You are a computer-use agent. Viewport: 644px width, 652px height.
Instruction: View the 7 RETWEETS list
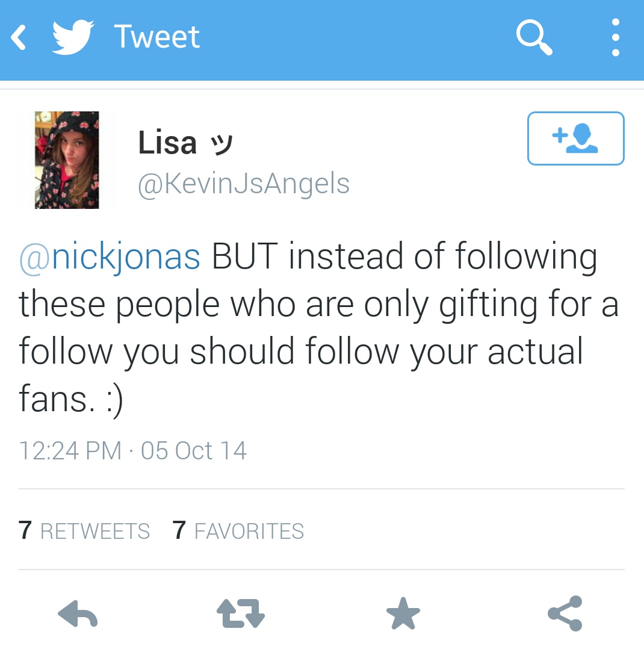tap(84, 531)
